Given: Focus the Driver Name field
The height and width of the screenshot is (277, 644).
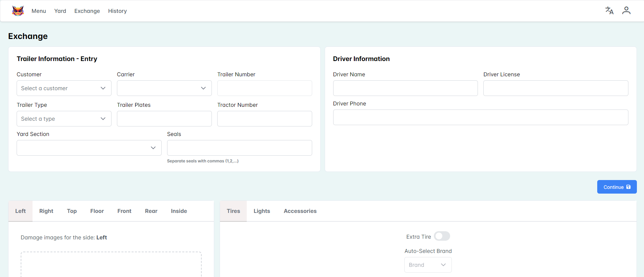Looking at the screenshot, I should [405, 88].
